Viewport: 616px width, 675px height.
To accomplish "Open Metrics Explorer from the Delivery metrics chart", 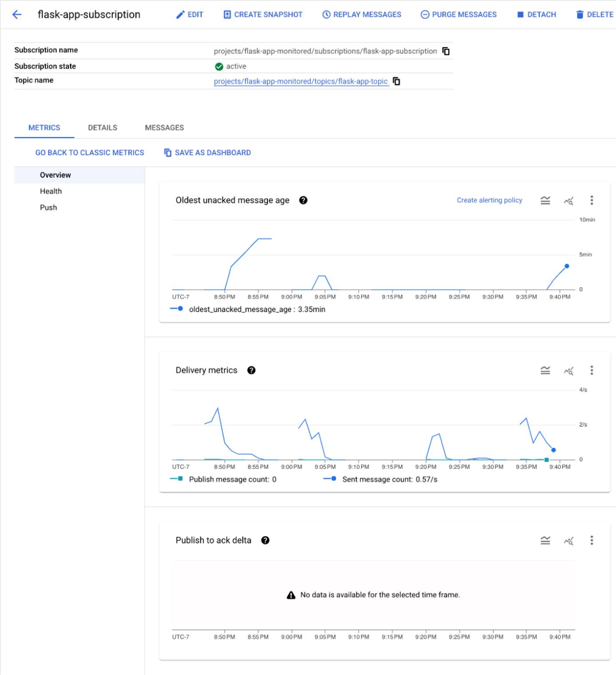I will coord(569,370).
